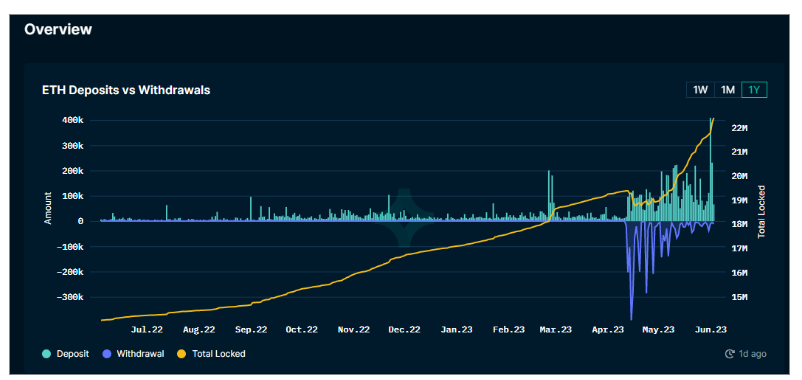Click the 16M right-axis label
Viewport: 802px width, 380px height.
740,273
